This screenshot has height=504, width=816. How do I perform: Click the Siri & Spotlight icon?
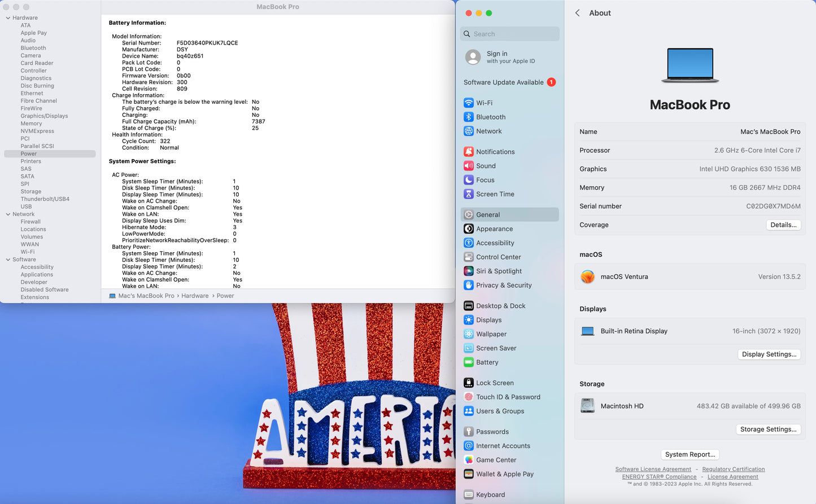pyautogui.click(x=468, y=271)
